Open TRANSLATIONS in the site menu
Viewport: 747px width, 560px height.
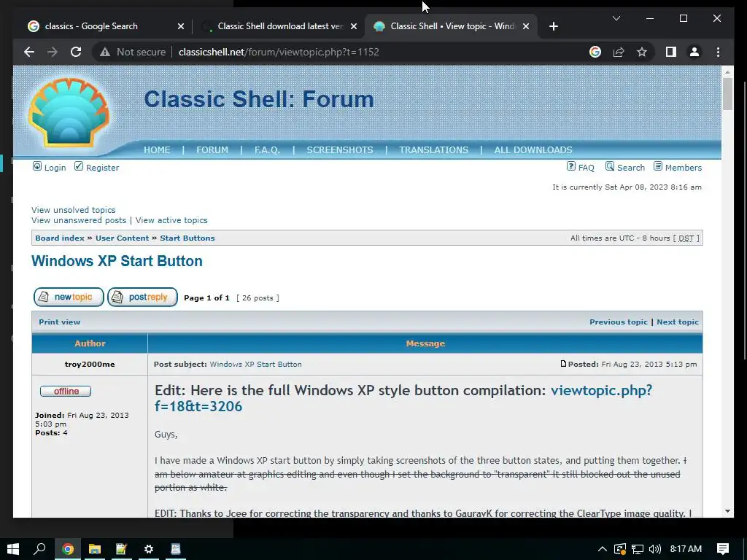click(433, 149)
